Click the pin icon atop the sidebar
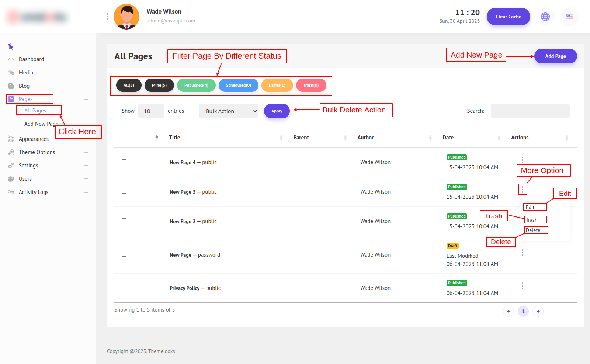Viewport: 590px width, 364px height. point(10,46)
